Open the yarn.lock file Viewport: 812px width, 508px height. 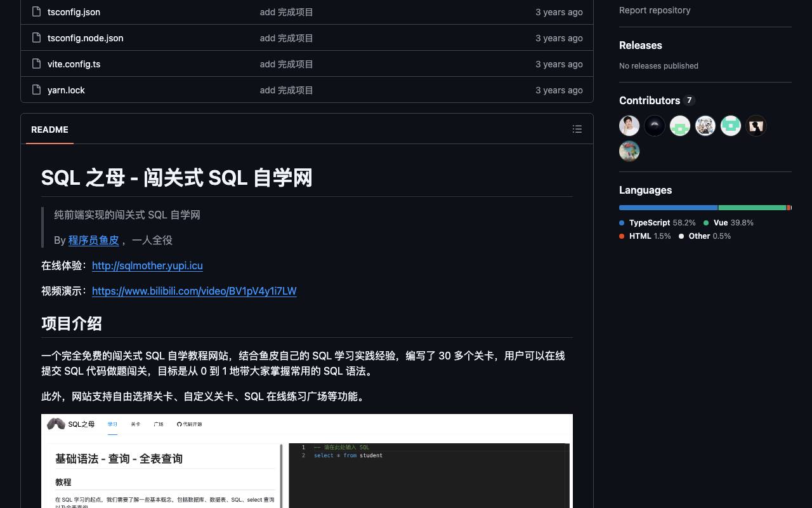(x=66, y=90)
